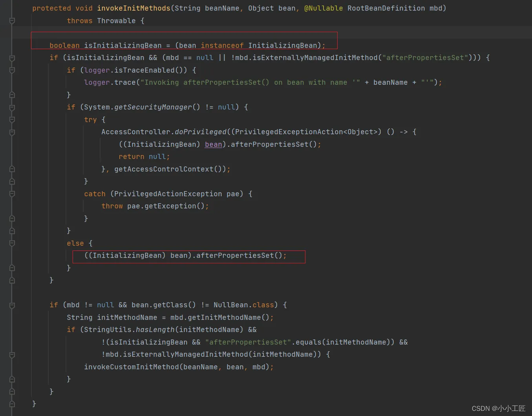The width and height of the screenshot is (532, 416).
Task: Click the invokeInitMethods method name
Action: pyautogui.click(x=133, y=8)
